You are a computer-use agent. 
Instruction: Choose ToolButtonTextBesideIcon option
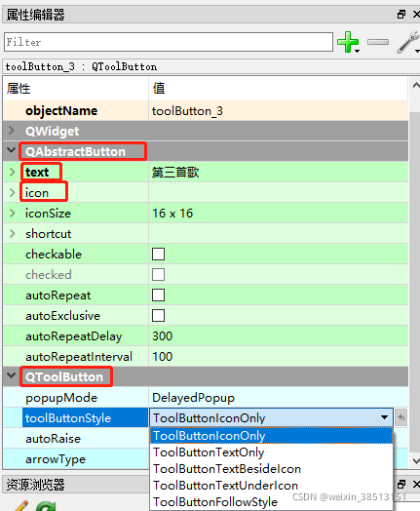[271, 469]
